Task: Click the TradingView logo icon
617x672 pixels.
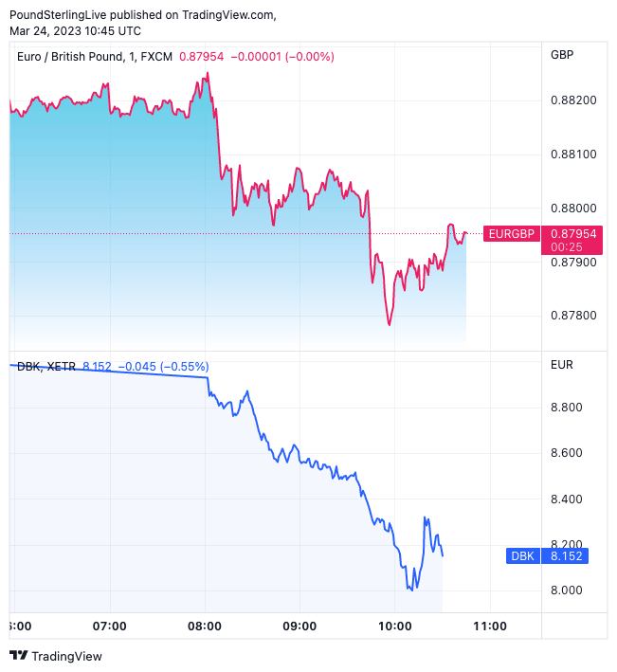Action: click(18, 656)
